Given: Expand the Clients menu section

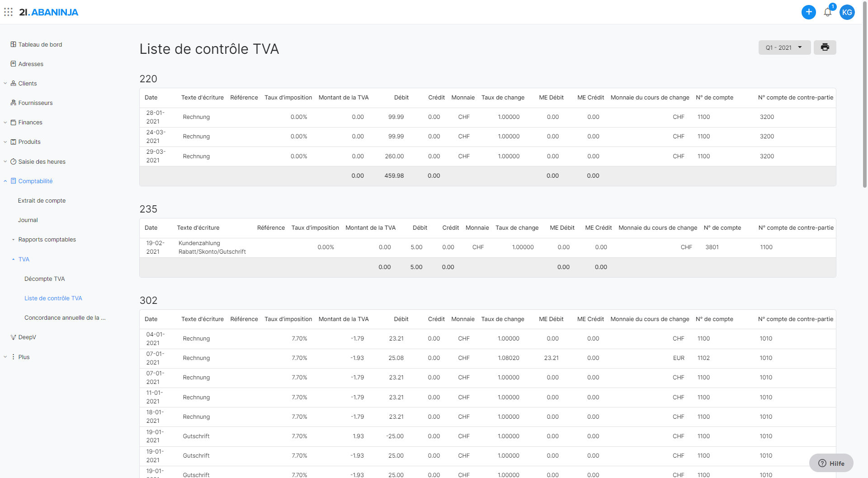Looking at the screenshot, I should pos(5,83).
